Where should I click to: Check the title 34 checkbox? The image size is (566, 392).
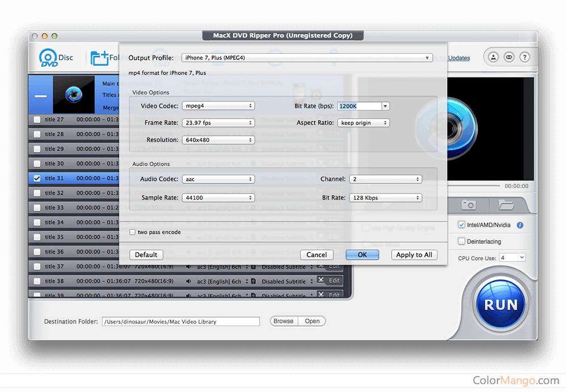(37, 222)
